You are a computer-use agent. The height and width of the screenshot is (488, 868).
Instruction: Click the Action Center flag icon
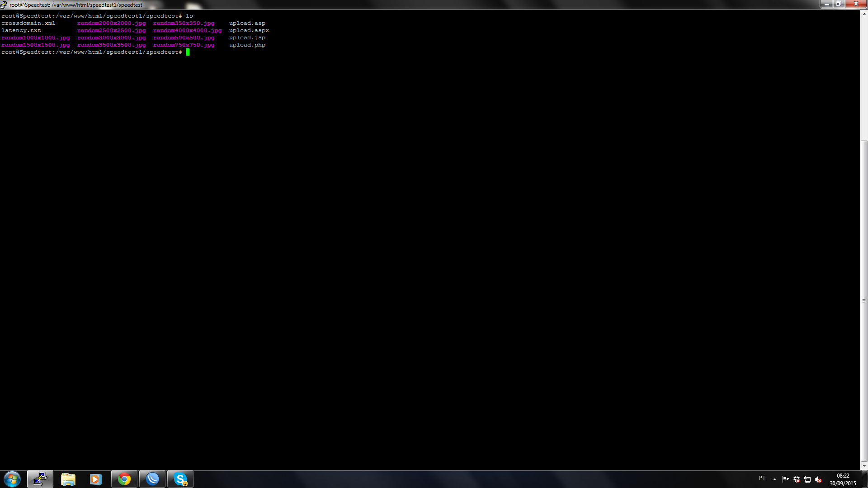(785, 479)
